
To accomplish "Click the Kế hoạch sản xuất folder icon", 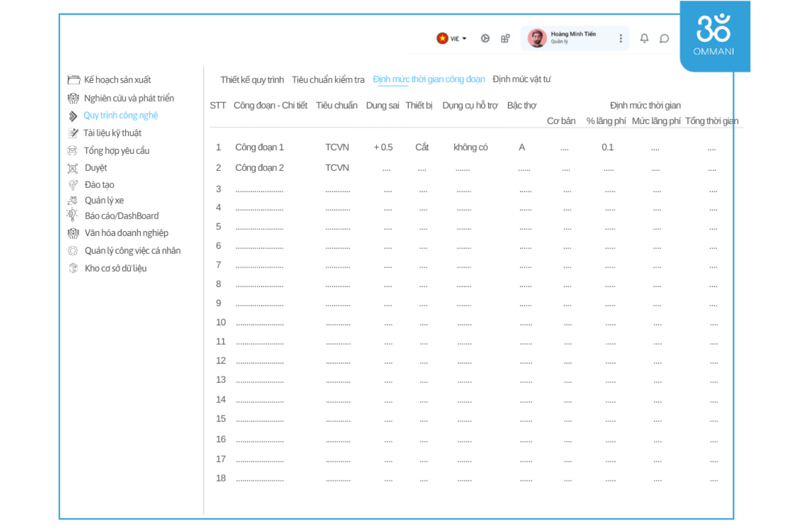I will 73,80.
